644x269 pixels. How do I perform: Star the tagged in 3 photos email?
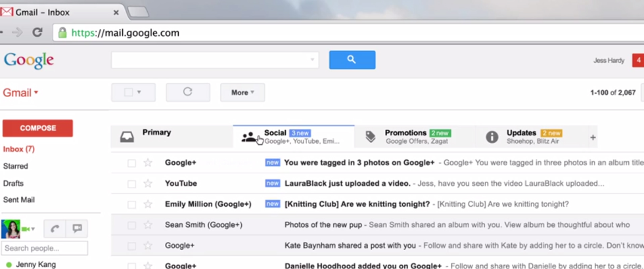pos(148,163)
